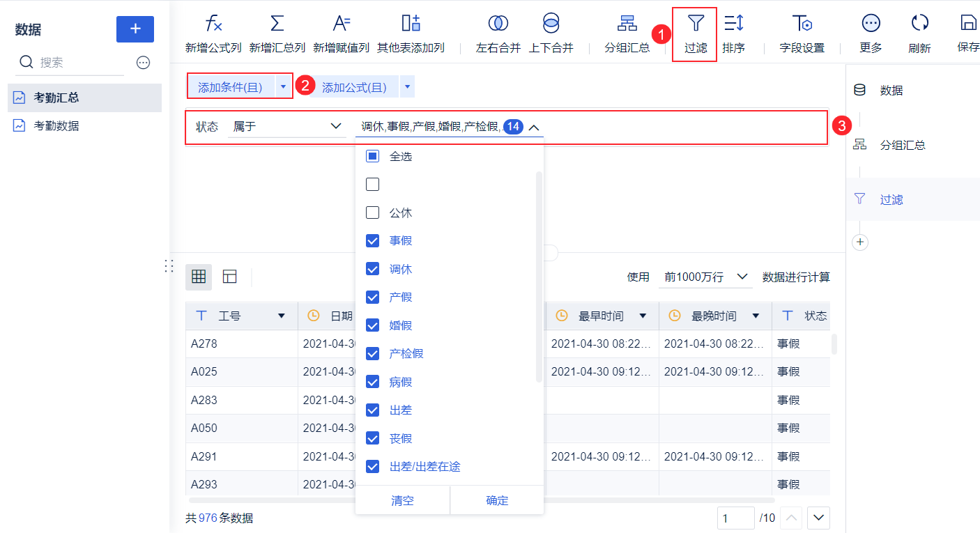980x533 pixels.
Task: Click the 清空 clear button
Action: [403, 500]
